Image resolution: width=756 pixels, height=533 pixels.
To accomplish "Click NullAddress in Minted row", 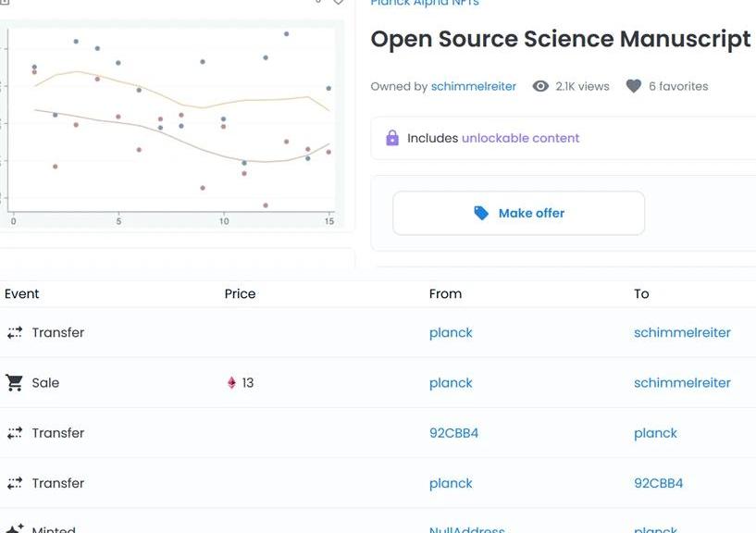I will (467, 529).
